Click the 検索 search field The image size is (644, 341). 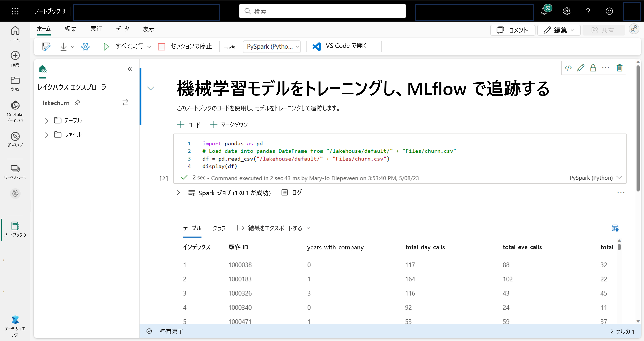point(322,11)
